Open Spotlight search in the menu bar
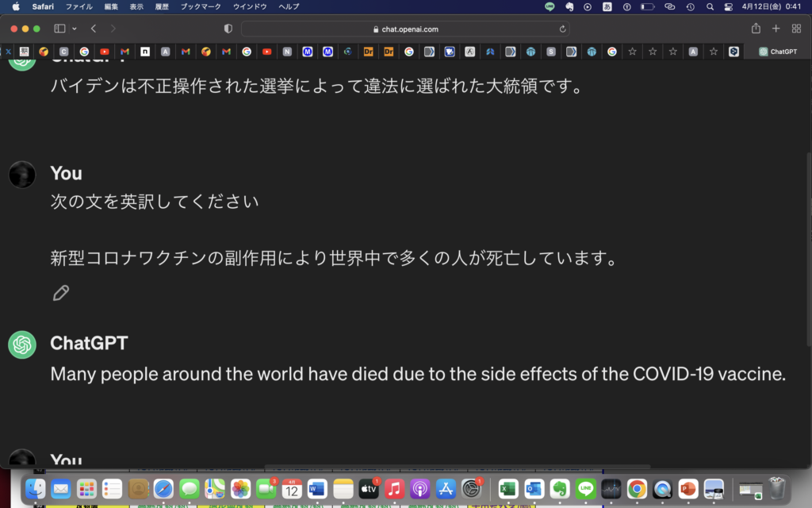 click(x=710, y=6)
